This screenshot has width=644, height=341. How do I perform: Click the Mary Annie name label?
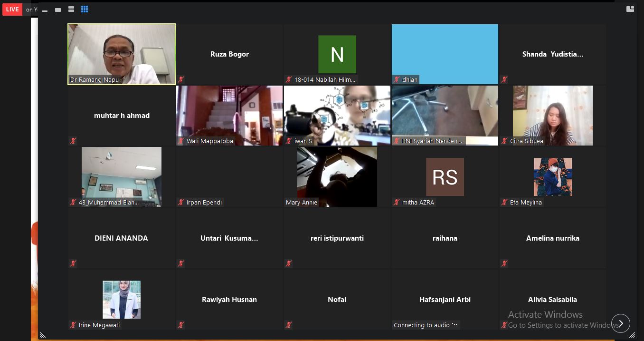(x=302, y=202)
